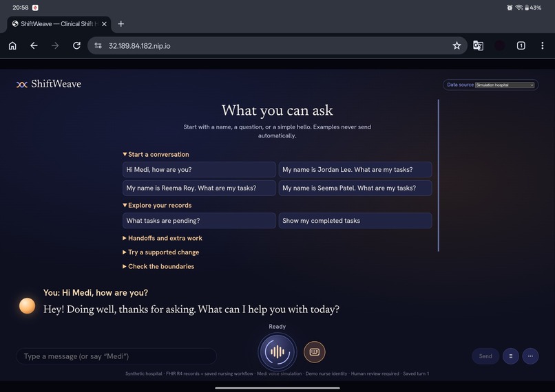This screenshot has height=392, width=555.
Task: Open the translate page icon
Action: click(x=478, y=45)
